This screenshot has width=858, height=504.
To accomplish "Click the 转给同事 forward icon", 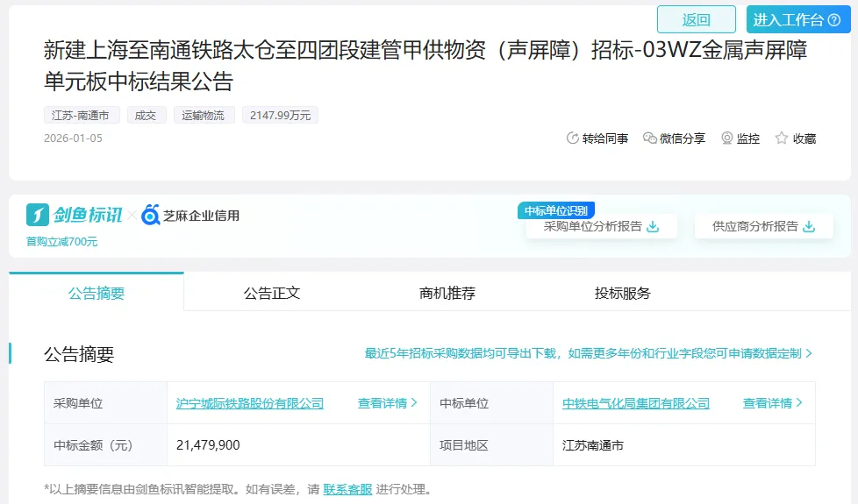I will coord(573,138).
